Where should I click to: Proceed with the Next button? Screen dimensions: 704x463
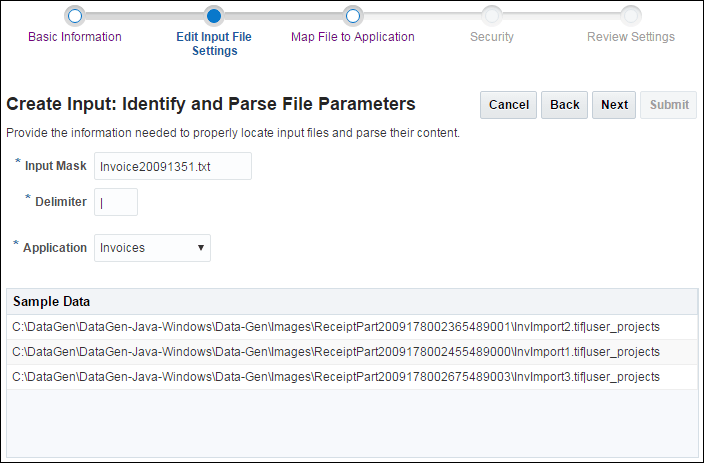pyautogui.click(x=614, y=105)
